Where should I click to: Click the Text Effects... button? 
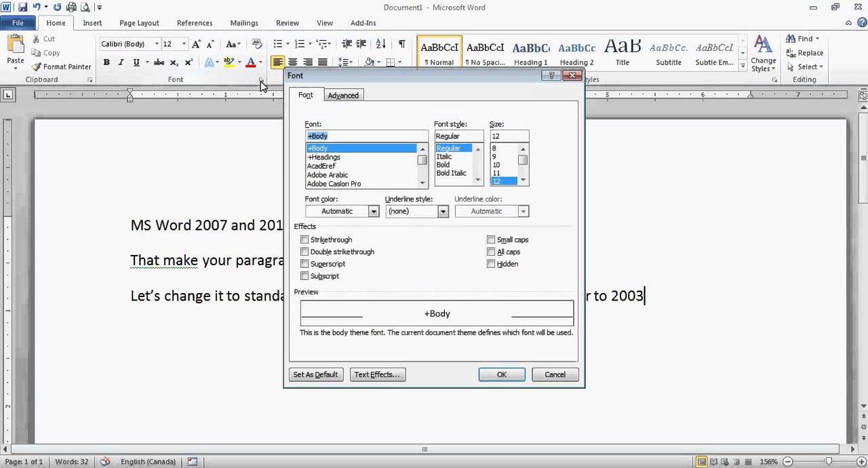[378, 374]
